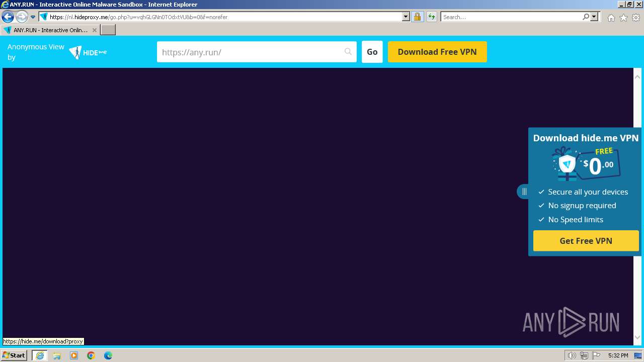Open the search provider dropdown arrow
The width and height of the screenshot is (644, 362).
point(594,17)
